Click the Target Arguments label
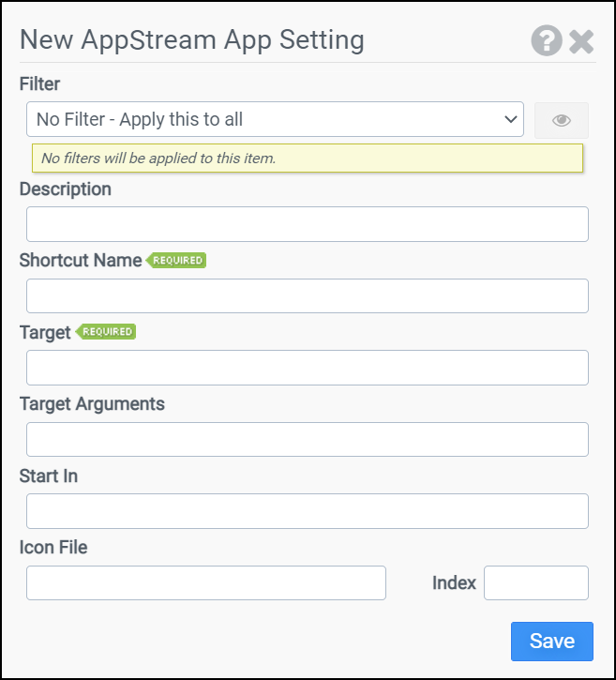 [92, 404]
